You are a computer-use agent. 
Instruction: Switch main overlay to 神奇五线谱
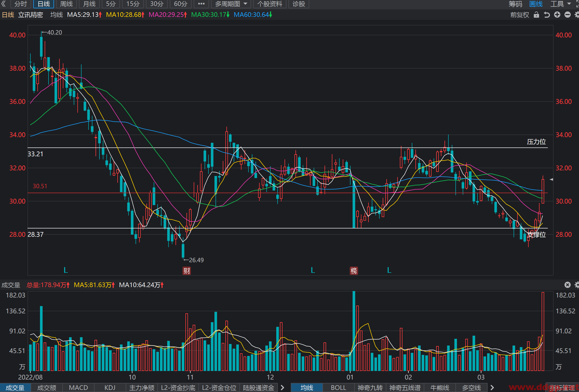pos(405,388)
